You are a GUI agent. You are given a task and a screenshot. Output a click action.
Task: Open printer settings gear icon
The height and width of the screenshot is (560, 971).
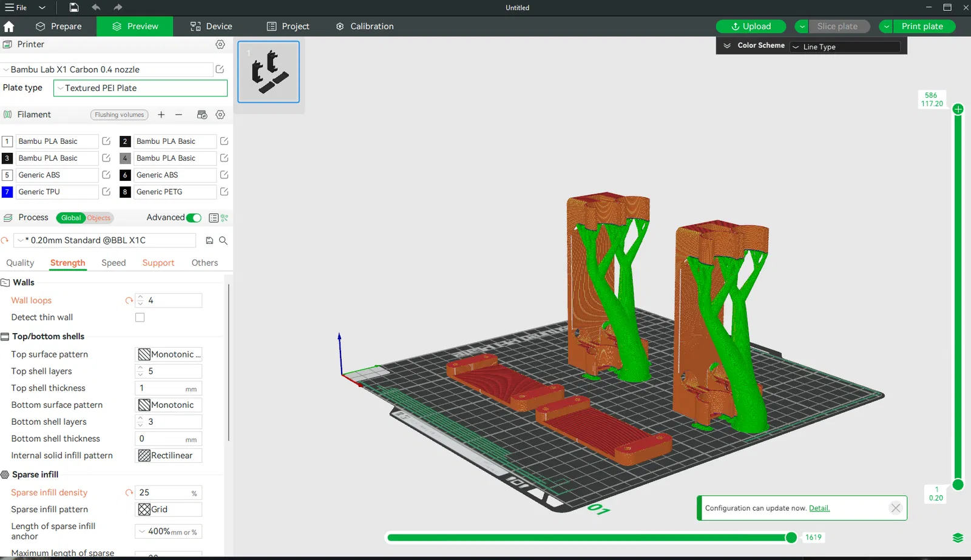220,44
